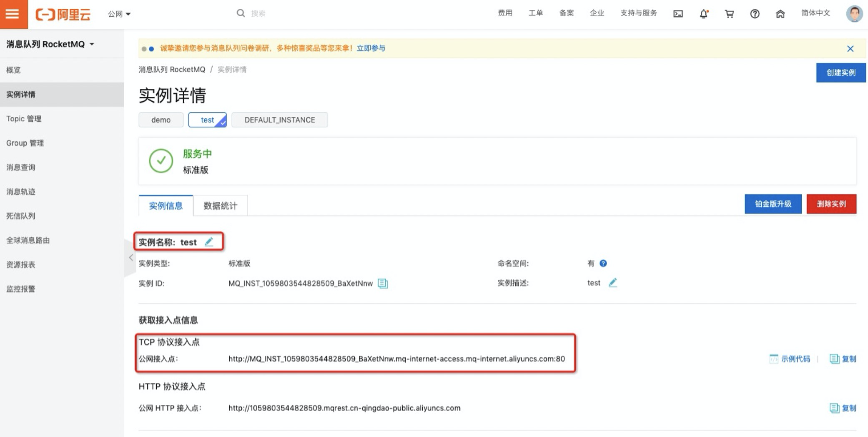Open 全球消息路由 in sidebar

[62, 240]
